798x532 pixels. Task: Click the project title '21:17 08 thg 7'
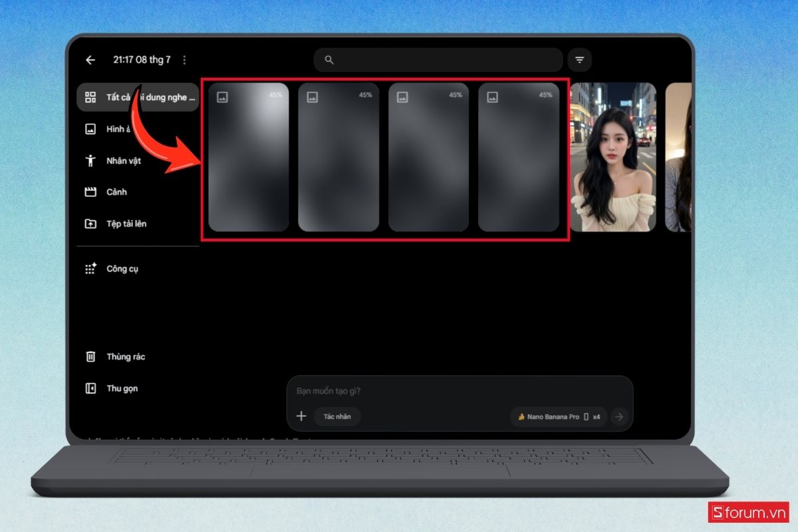click(142, 60)
